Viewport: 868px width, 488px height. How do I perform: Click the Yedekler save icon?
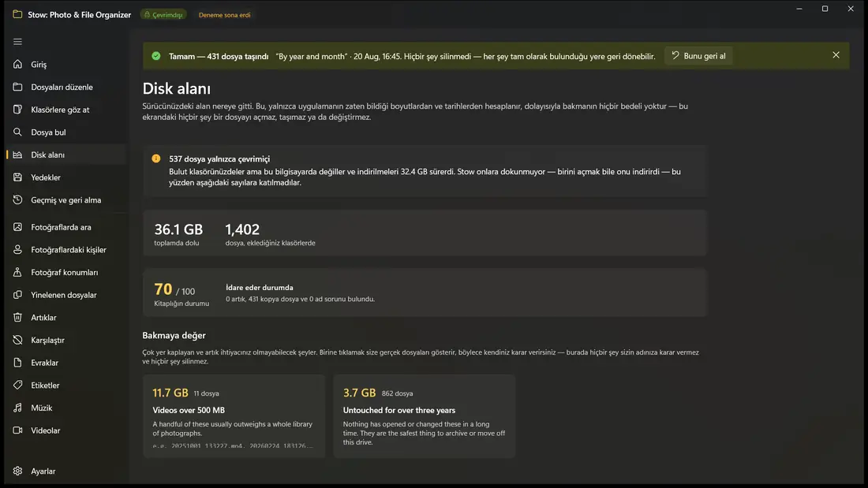(17, 177)
